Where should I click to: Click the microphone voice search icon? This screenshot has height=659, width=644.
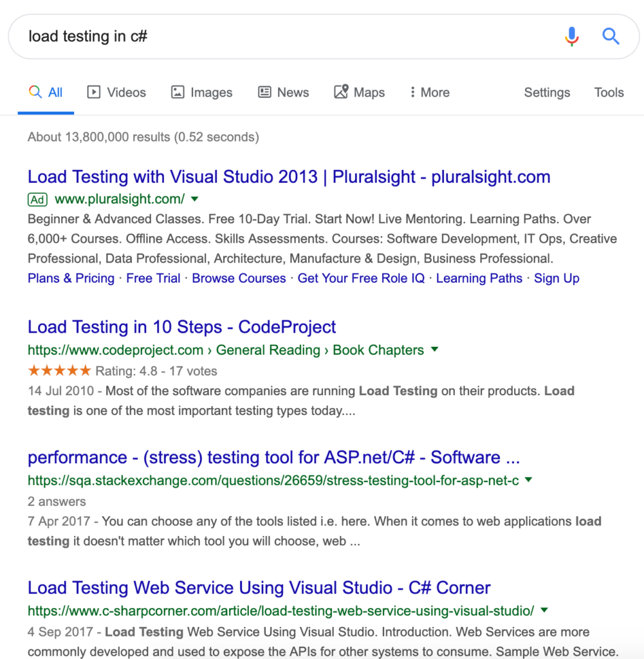(571, 36)
